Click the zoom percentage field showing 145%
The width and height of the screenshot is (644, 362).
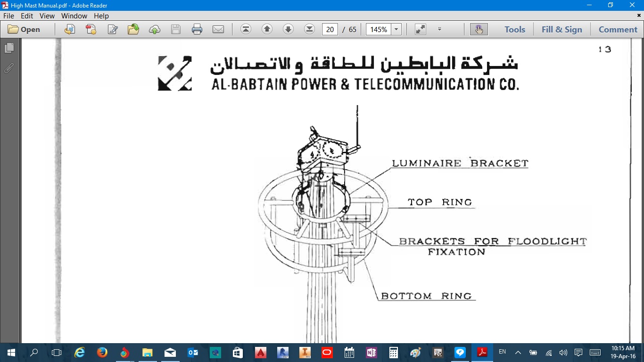pyautogui.click(x=379, y=29)
